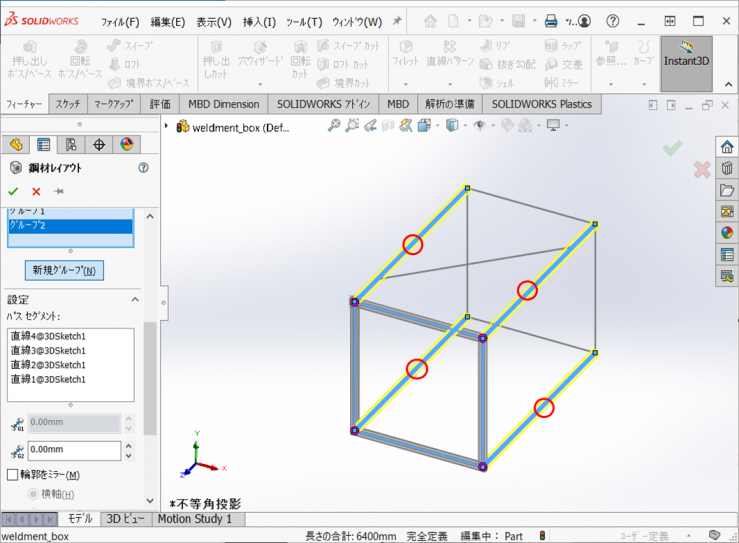Collapse the 設定 section chevron
Screen dimensions: 739x543
coord(135,299)
